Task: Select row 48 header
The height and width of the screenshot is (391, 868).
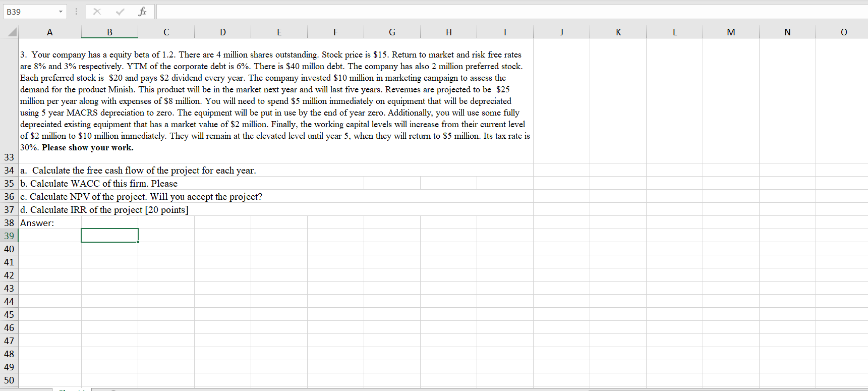Action: tap(9, 354)
